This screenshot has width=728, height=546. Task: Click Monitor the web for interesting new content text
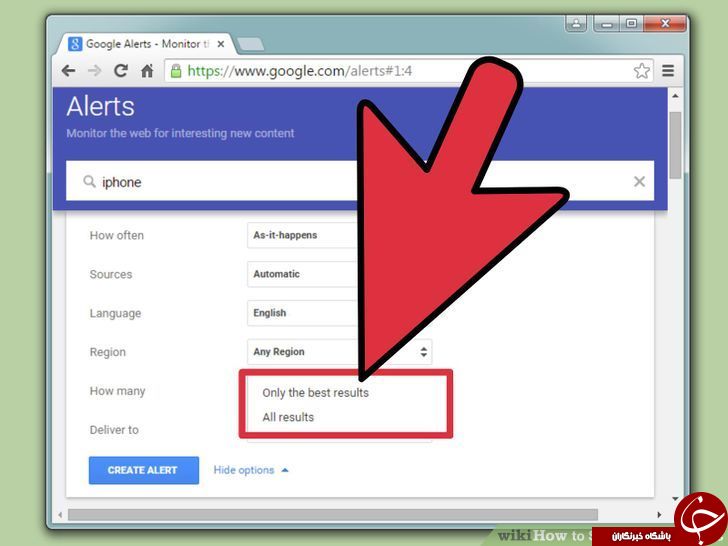(x=180, y=133)
